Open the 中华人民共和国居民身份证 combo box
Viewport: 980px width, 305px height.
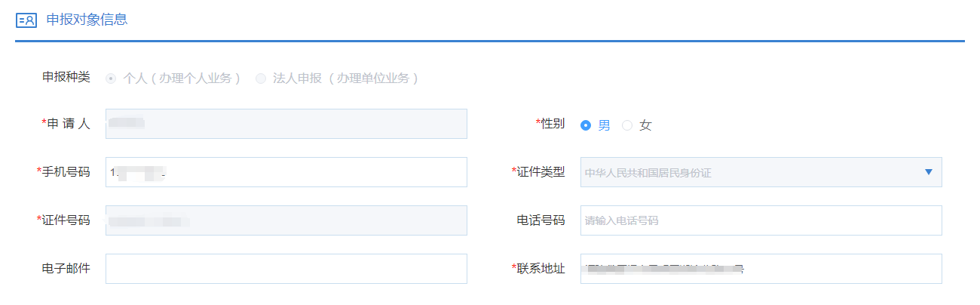(754, 172)
